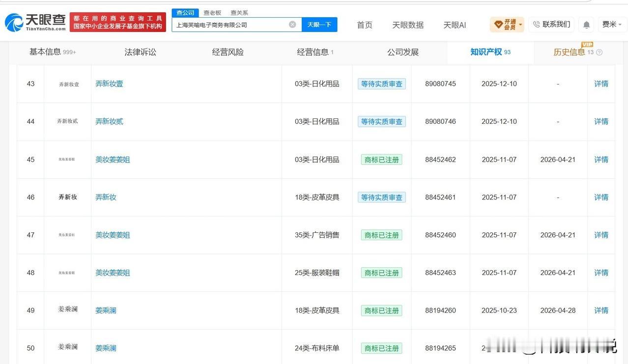
Task: Clear the search box with the X icon
Action: [292, 25]
